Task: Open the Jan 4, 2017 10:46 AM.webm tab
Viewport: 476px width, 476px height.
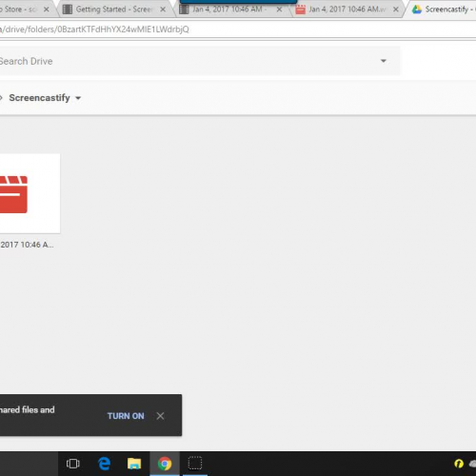Action: coord(347,10)
